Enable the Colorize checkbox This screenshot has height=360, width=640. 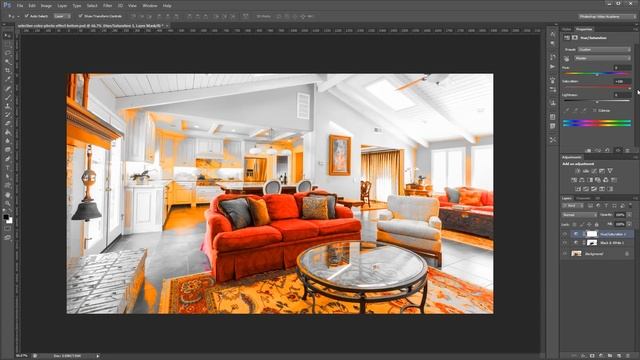click(594, 110)
